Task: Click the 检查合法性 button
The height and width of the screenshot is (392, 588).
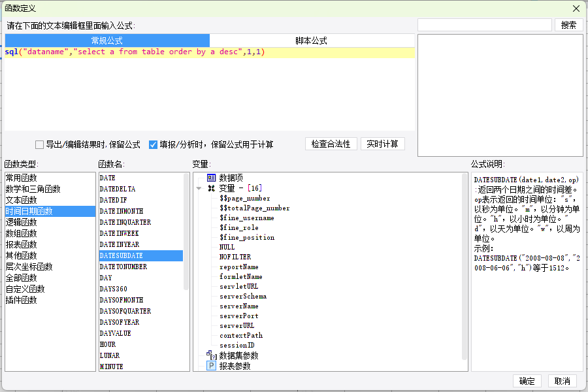Action: (331, 144)
